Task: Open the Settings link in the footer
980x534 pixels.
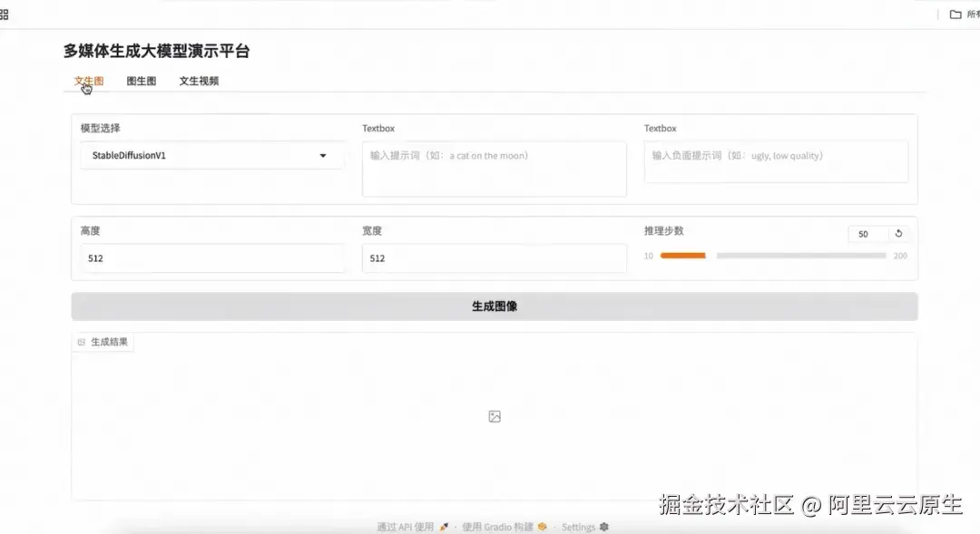Action: click(x=578, y=527)
